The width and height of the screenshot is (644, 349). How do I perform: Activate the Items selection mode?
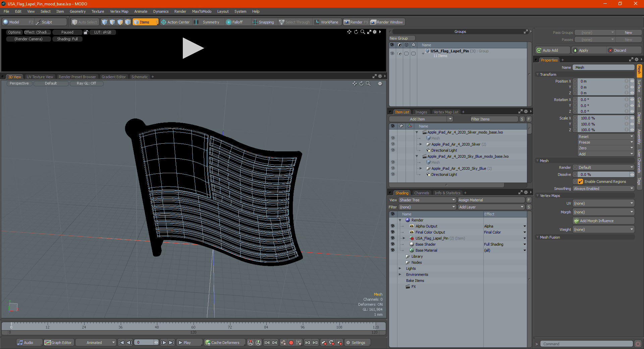pos(145,22)
